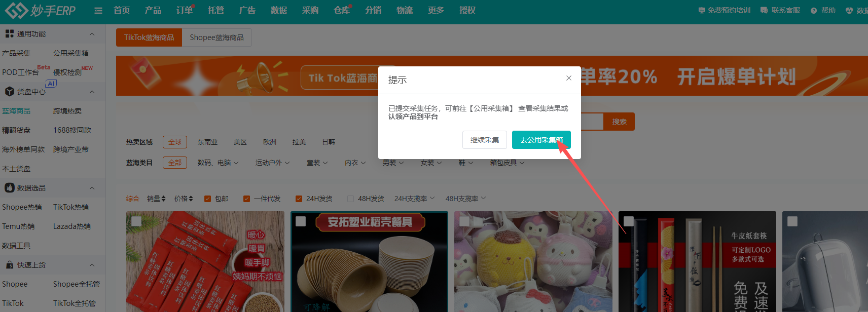Open the 数码、电脑 category dropdown
The image size is (868, 312).
coord(218,163)
